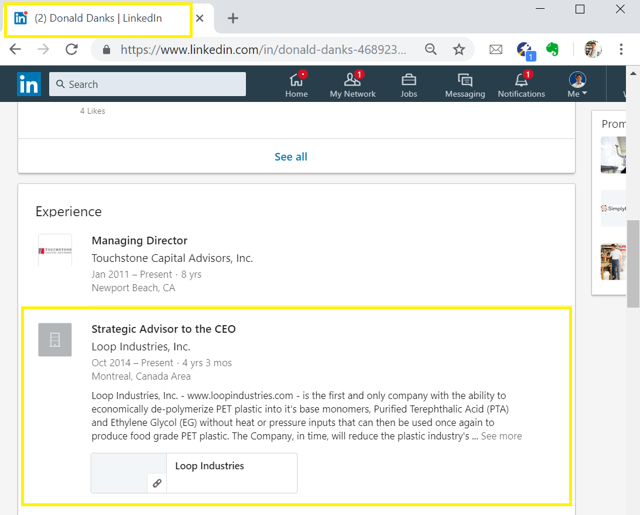Click the site padlock icon
Screen dimensions: 640x515
[x=107, y=50]
